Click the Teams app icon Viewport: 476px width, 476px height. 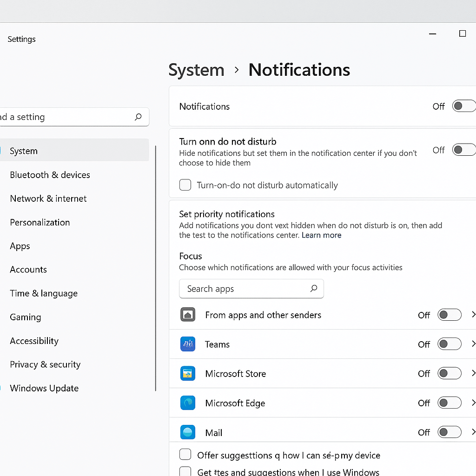click(188, 344)
